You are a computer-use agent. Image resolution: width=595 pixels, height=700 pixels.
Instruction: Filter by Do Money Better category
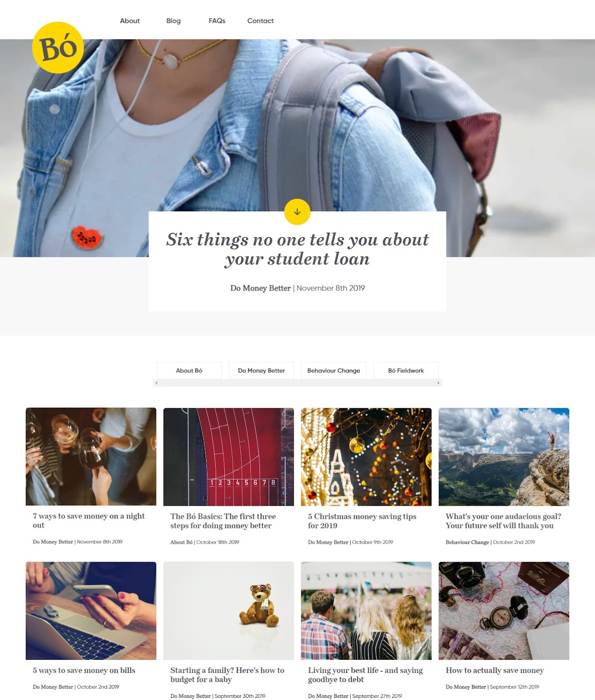click(x=261, y=371)
